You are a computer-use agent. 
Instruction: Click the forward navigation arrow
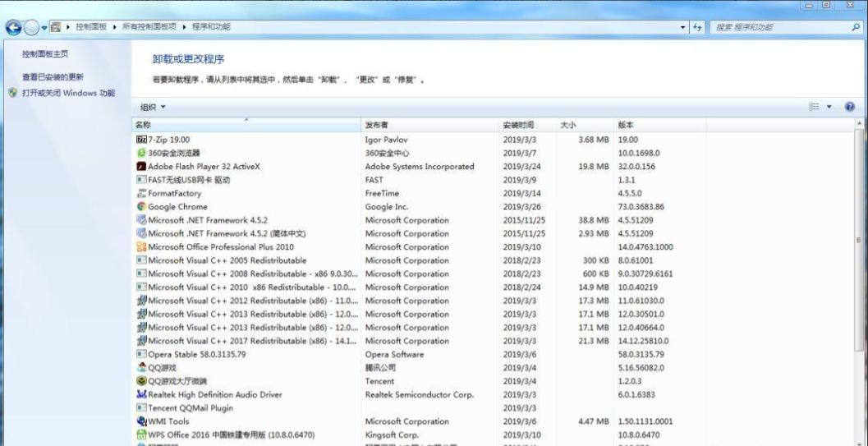(31, 27)
